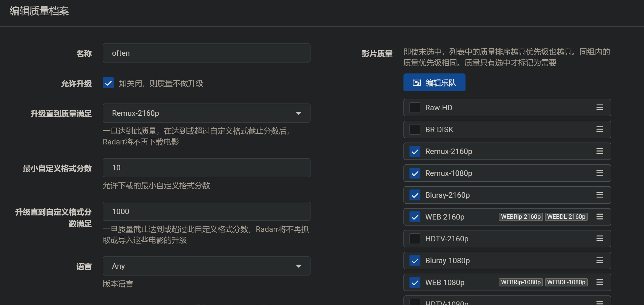The height and width of the screenshot is (305, 644).
Task: Enable the Raw-HD quality checkbox
Action: tap(415, 108)
